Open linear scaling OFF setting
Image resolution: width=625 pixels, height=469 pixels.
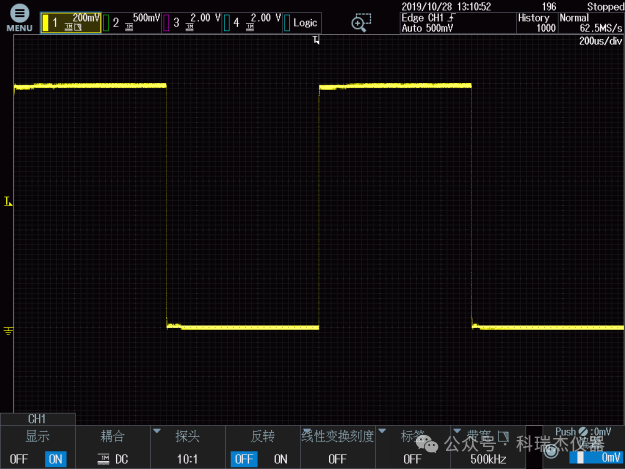(x=338, y=447)
